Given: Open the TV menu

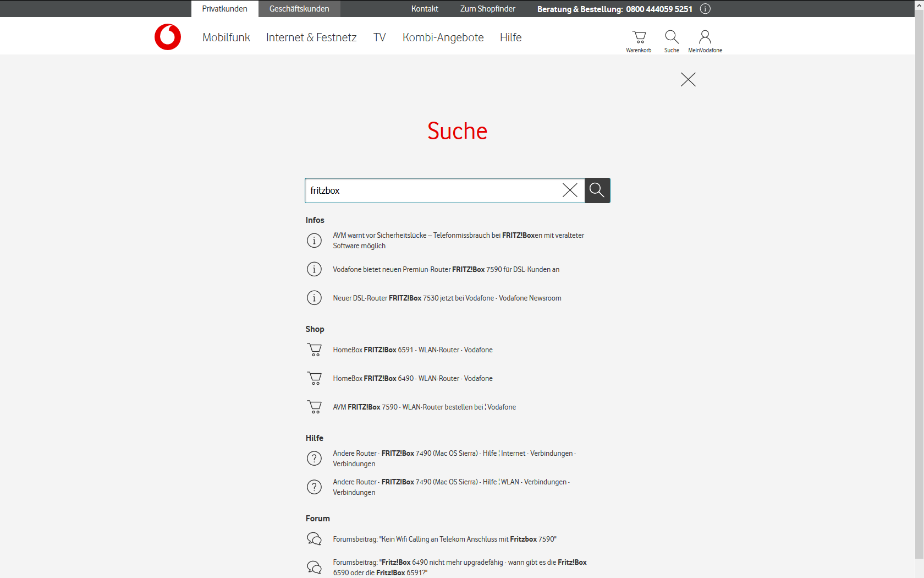Looking at the screenshot, I should pyautogui.click(x=380, y=37).
